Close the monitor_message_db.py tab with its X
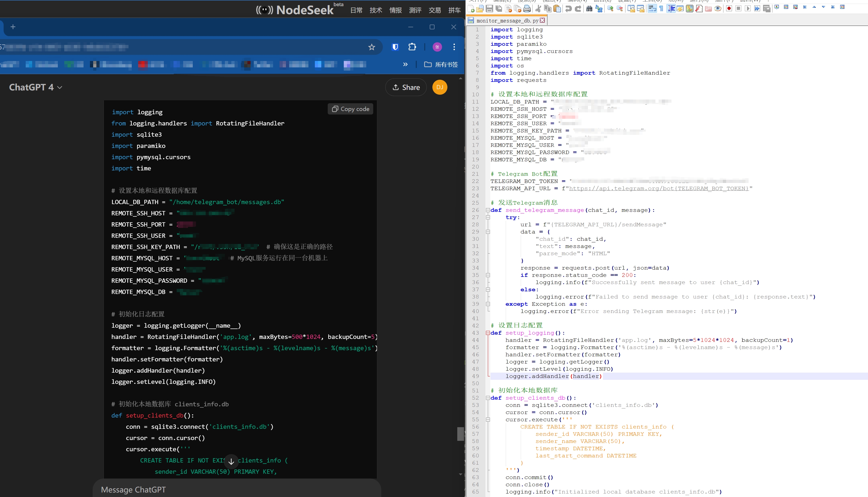The image size is (868, 497). (x=542, y=21)
